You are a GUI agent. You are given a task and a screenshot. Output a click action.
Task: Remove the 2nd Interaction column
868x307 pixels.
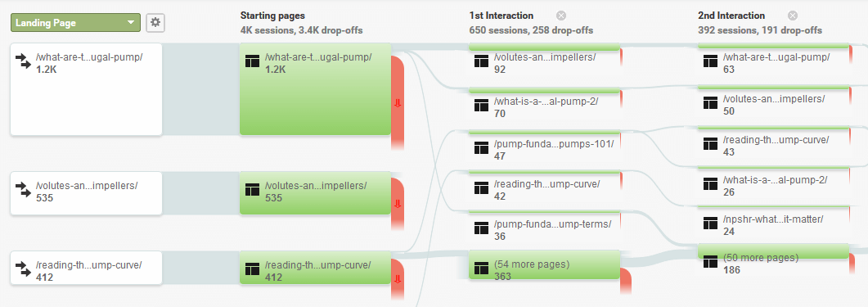point(793,16)
